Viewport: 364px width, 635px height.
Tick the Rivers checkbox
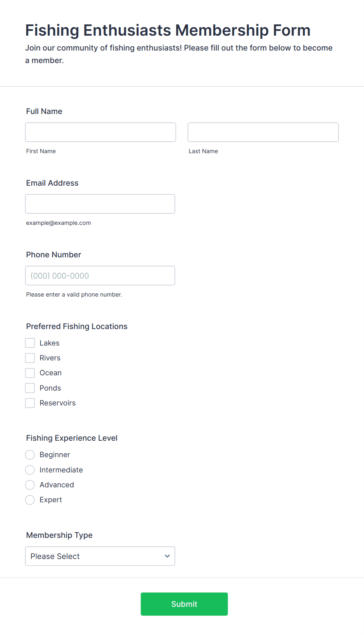click(30, 358)
